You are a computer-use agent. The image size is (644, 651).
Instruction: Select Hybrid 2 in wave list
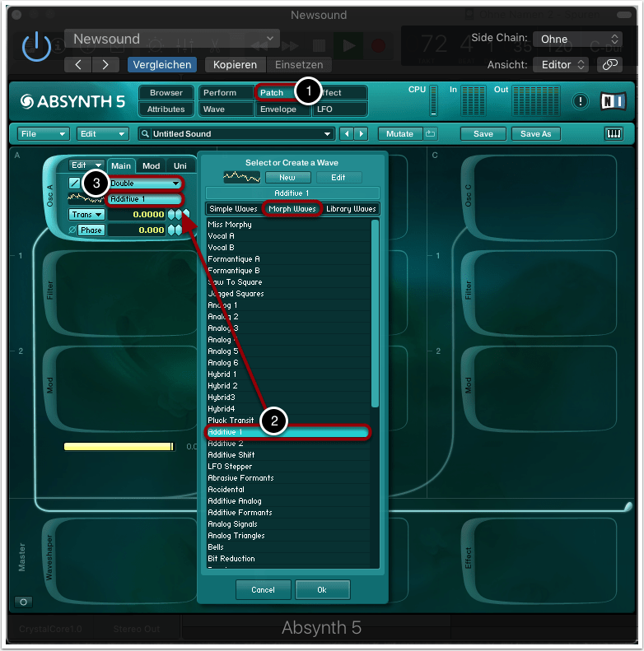(288, 386)
